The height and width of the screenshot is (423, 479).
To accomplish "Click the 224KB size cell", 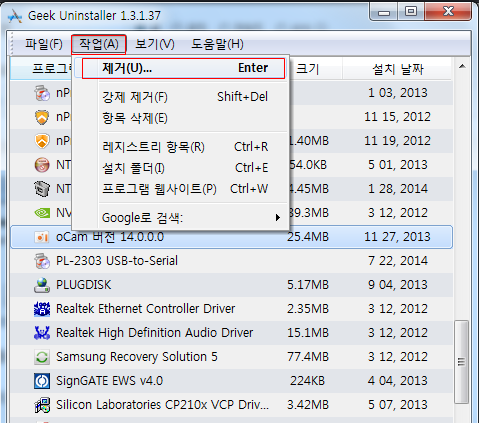I will tap(307, 381).
